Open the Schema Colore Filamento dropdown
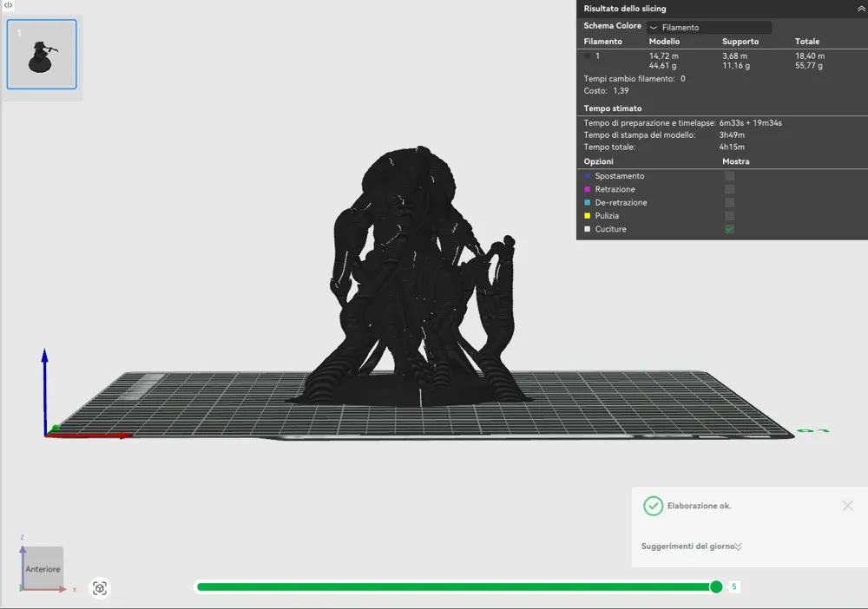This screenshot has width=868, height=609. tap(708, 27)
